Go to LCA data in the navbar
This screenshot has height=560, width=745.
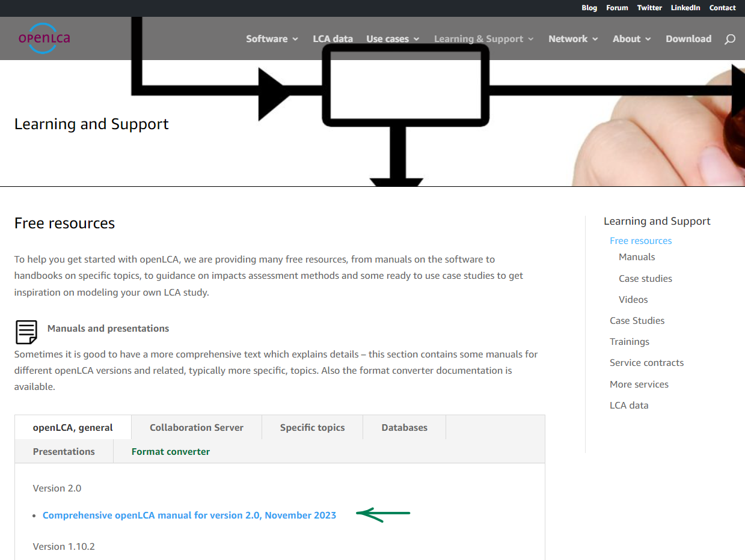coord(333,39)
